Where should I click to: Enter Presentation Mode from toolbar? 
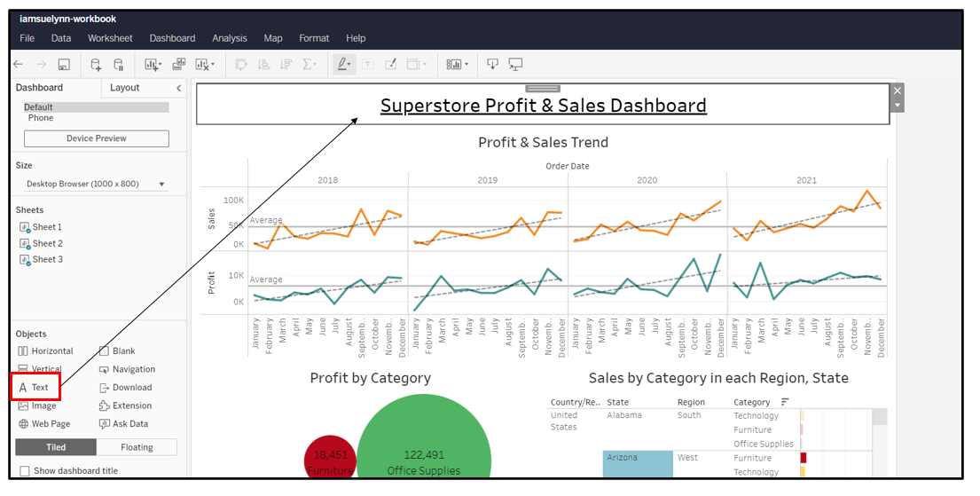(515, 64)
